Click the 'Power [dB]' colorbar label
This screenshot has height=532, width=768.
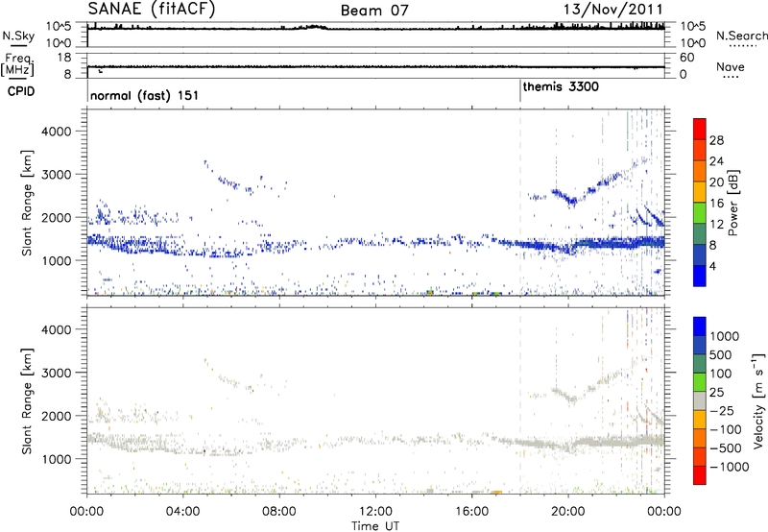tap(733, 203)
